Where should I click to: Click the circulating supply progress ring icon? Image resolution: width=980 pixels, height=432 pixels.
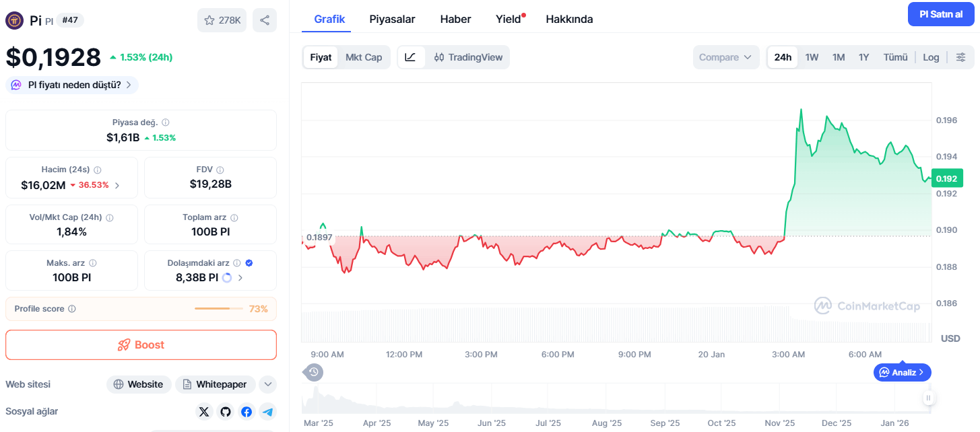point(227,277)
